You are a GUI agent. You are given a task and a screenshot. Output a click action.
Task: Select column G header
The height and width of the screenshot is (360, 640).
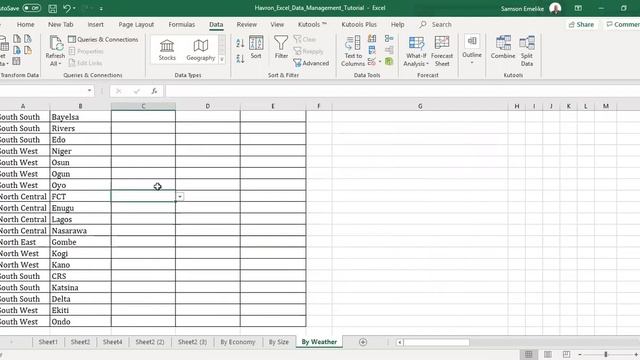coord(420,106)
